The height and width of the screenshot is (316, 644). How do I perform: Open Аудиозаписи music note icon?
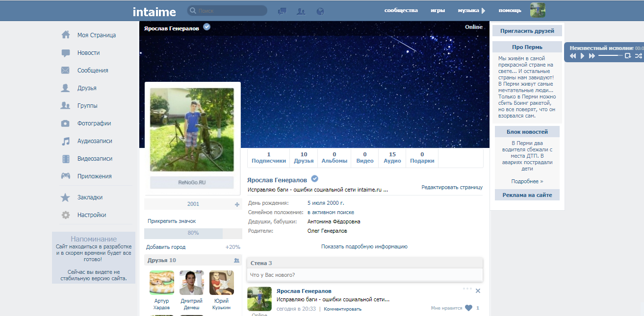(x=65, y=141)
